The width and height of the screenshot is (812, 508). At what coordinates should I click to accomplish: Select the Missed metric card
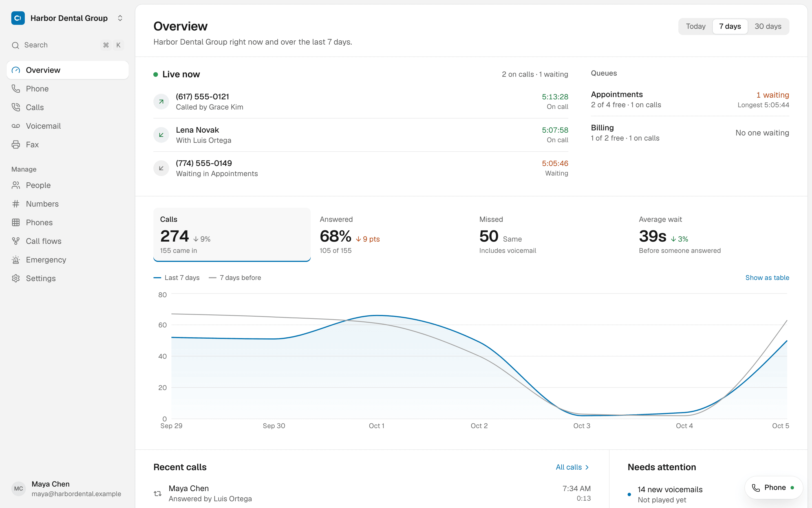(x=551, y=235)
